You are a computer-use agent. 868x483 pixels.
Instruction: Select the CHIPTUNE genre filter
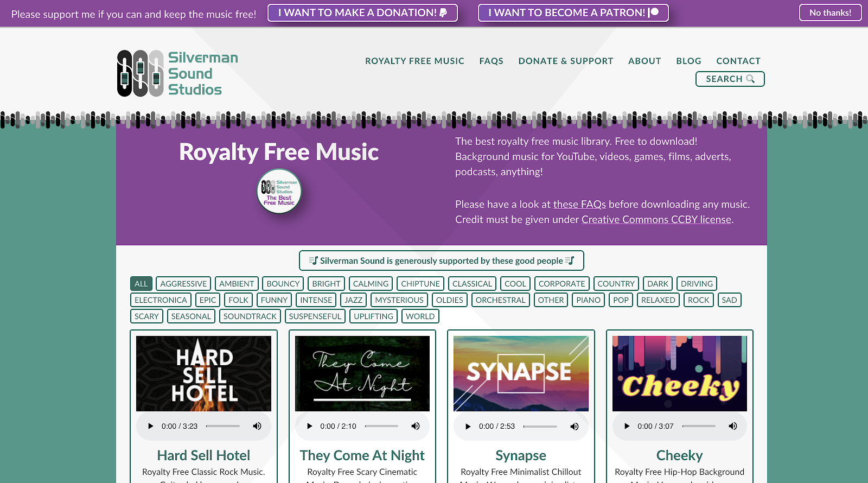point(420,284)
